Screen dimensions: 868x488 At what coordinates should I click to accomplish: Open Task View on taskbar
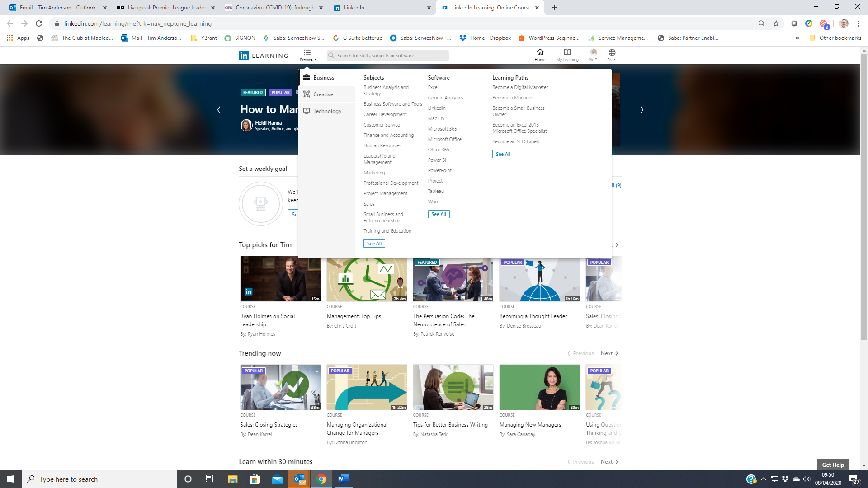(x=210, y=479)
